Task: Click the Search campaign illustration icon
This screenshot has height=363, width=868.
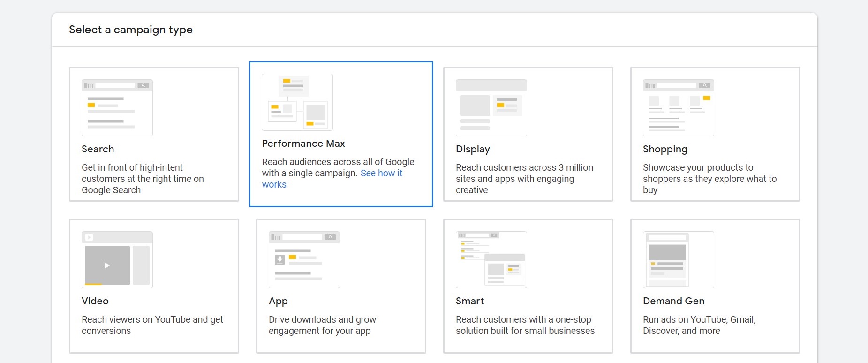Action: (117, 108)
